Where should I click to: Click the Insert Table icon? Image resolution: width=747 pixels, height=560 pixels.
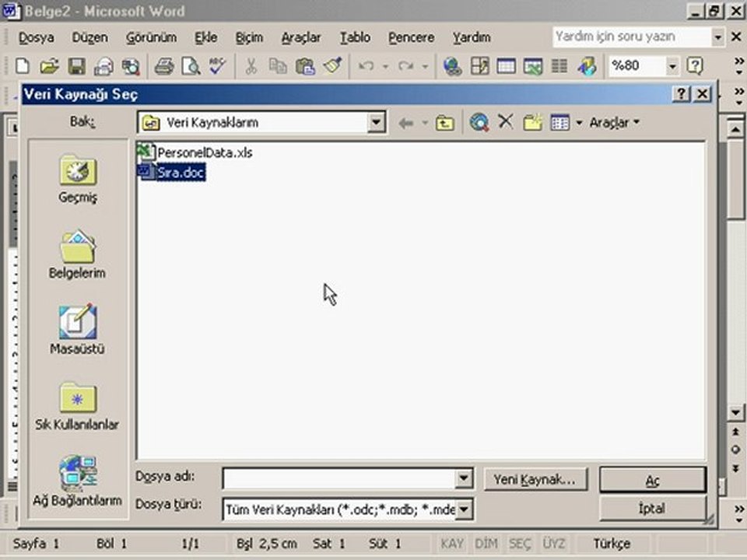[506, 65]
